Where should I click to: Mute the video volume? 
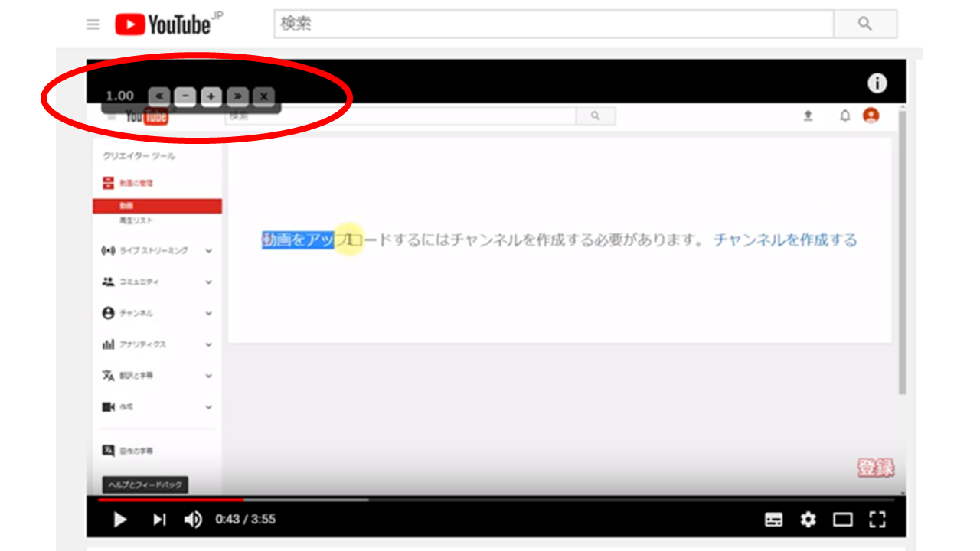(193, 520)
